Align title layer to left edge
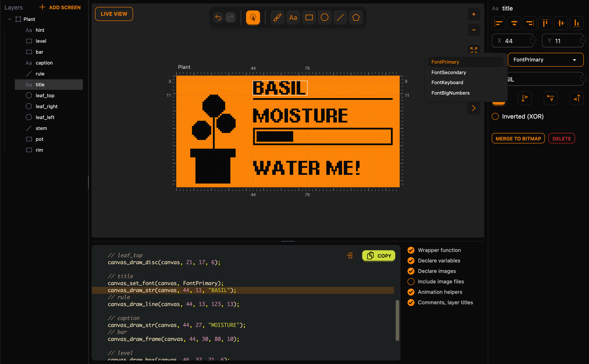The width and height of the screenshot is (589, 364). [498, 23]
